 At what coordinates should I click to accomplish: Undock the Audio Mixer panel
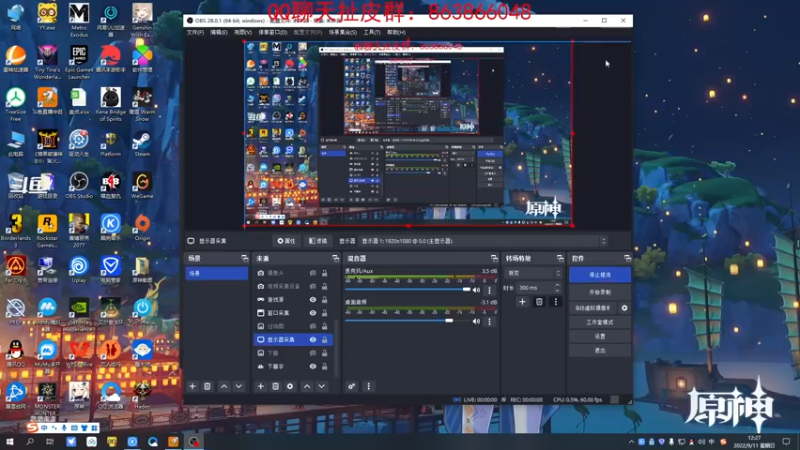(494, 259)
